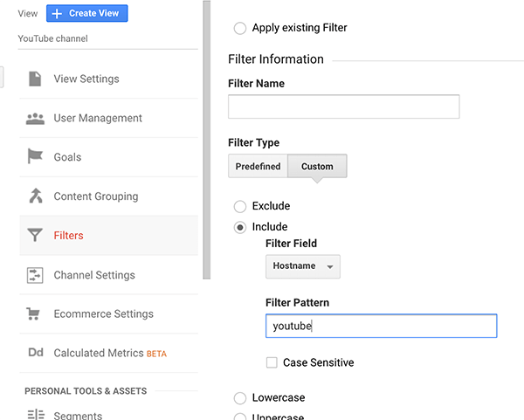Screen dimensions: 524x420
Task: Click the View Settings document icon
Action: point(35,79)
